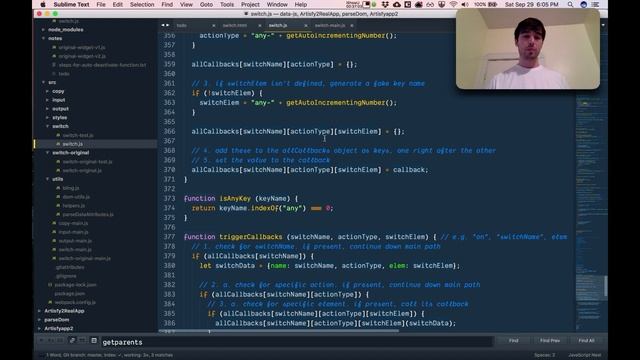This screenshot has height=360, width=640.
Task: Expand the parseDom project folder
Action: coord(40,320)
